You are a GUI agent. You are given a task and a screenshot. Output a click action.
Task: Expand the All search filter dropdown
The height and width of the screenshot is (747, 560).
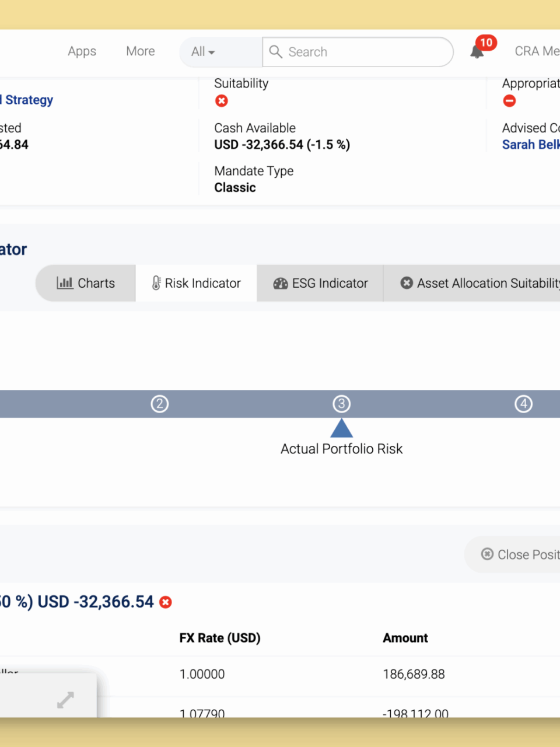click(x=203, y=52)
